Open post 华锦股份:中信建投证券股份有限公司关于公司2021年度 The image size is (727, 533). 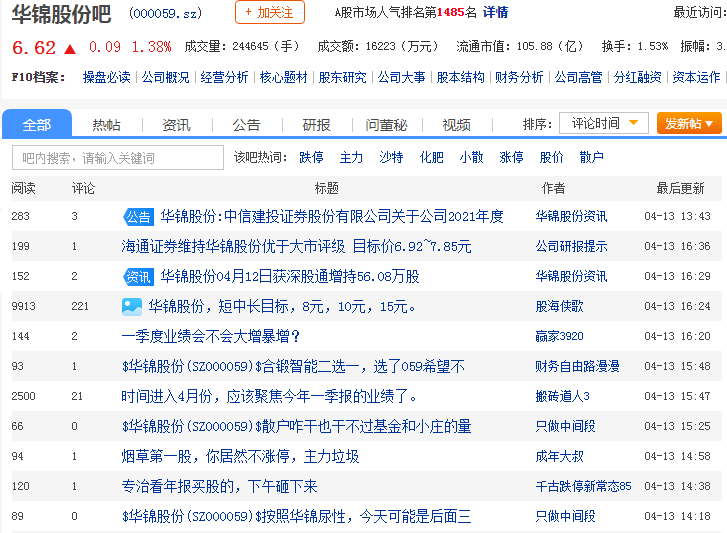pos(332,216)
